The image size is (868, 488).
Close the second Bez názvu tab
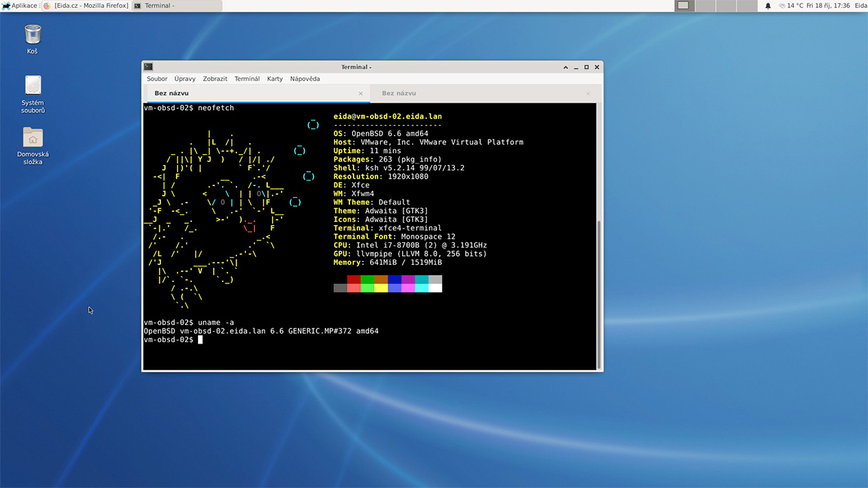click(x=588, y=94)
